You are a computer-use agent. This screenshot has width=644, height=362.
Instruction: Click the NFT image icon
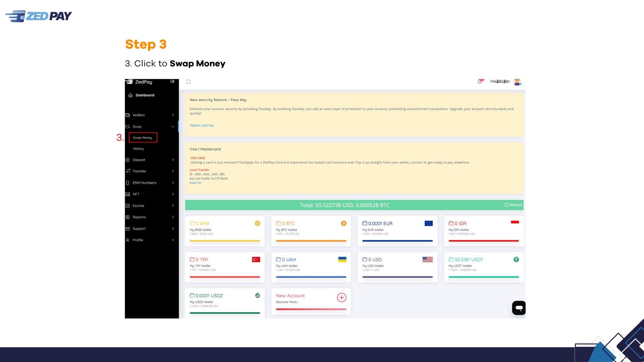click(127, 194)
